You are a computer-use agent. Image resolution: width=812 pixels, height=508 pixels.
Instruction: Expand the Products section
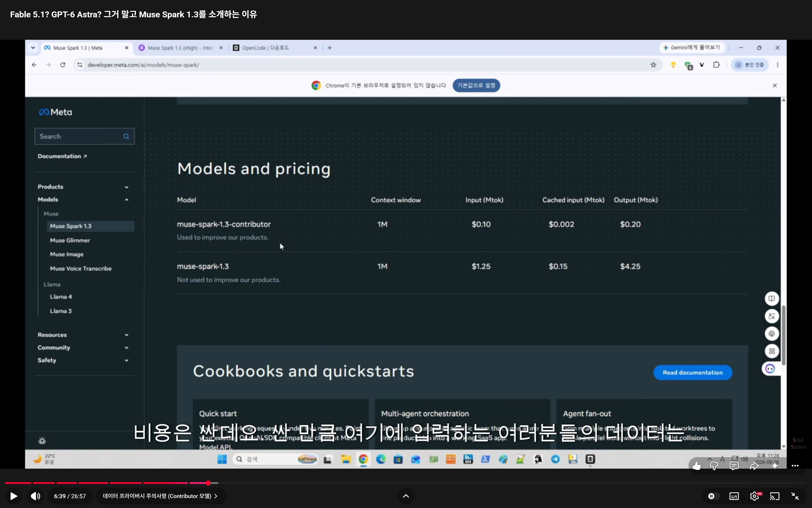[x=83, y=187]
